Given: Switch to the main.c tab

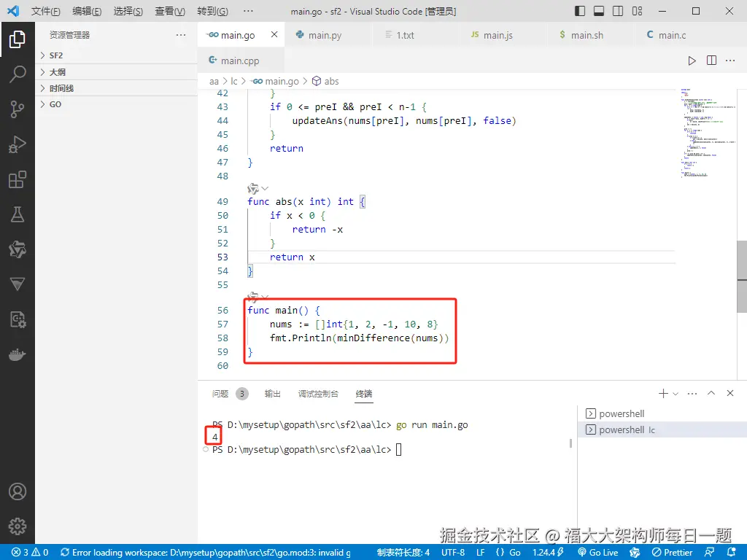Looking at the screenshot, I should click(x=679, y=35).
